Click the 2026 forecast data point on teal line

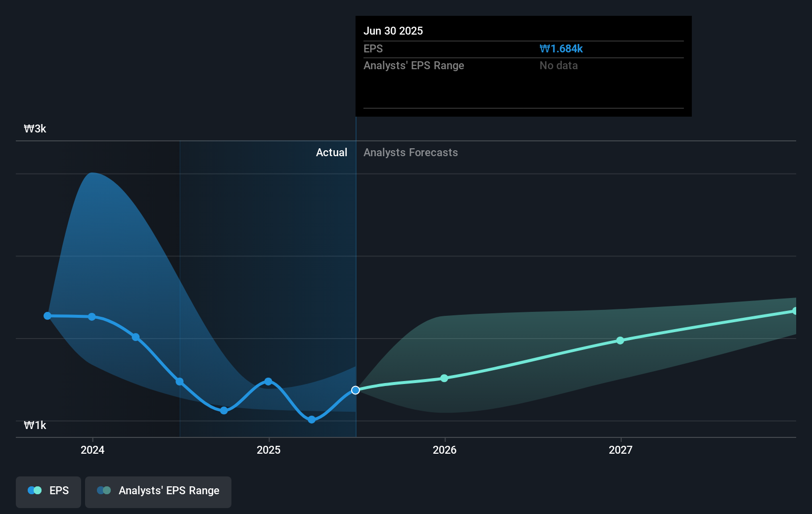pyautogui.click(x=445, y=378)
